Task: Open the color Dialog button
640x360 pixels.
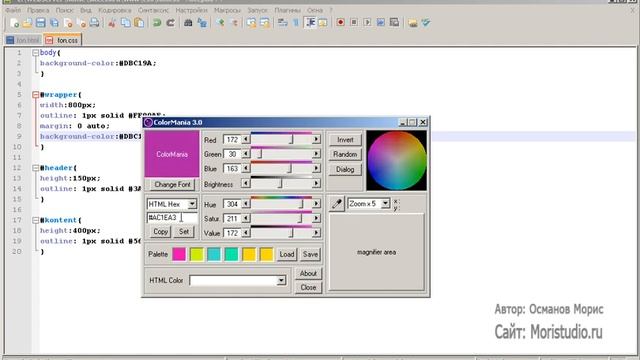Action: click(x=345, y=169)
